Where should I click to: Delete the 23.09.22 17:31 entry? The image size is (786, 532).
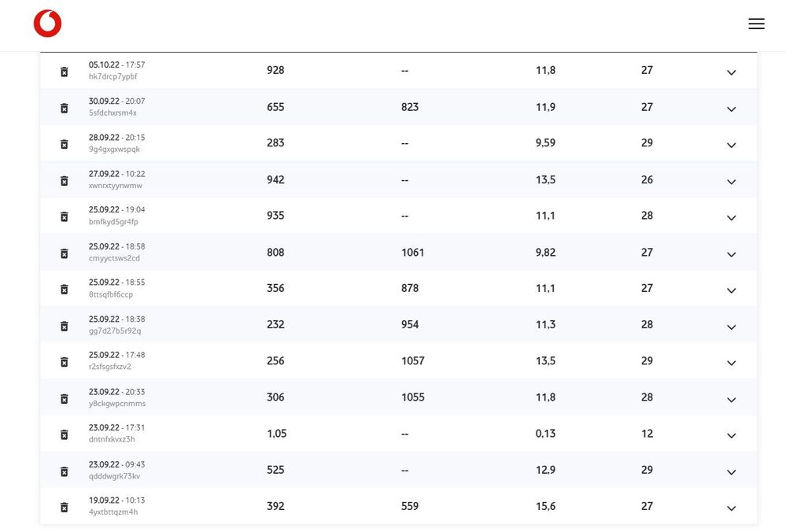(65, 434)
